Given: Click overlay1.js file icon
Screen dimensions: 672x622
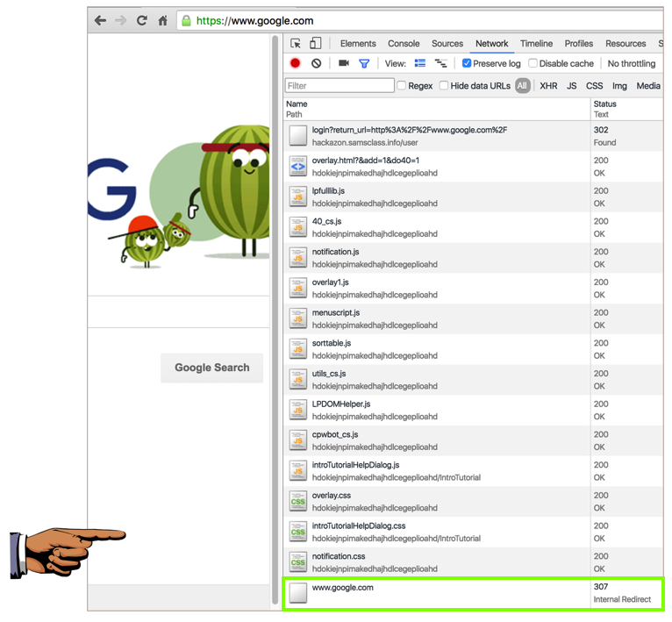Looking at the screenshot, I should 298,288.
